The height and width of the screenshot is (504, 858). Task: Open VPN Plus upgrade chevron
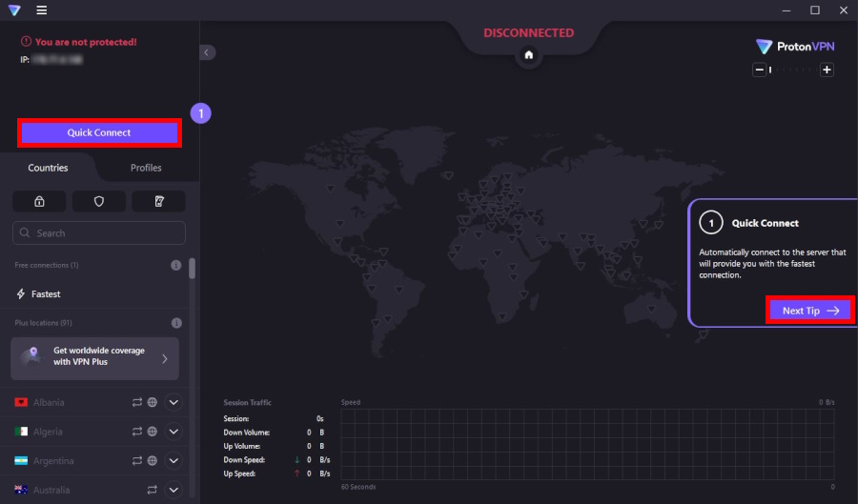165,358
